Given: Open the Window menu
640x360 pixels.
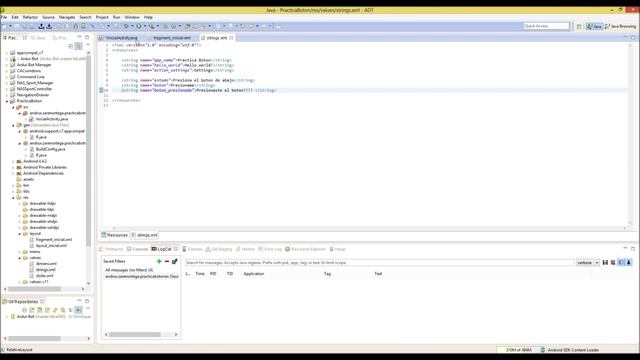Looking at the screenshot, I should [x=132, y=17].
